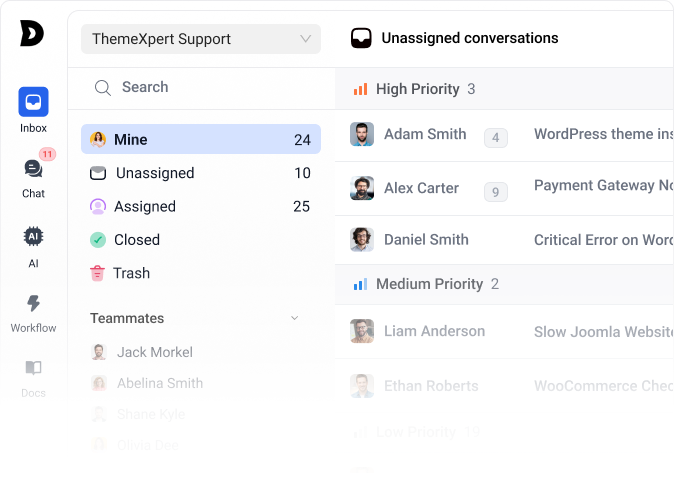Select the Unassigned folder
The width and height of the screenshot is (676, 504).
coord(201,173)
